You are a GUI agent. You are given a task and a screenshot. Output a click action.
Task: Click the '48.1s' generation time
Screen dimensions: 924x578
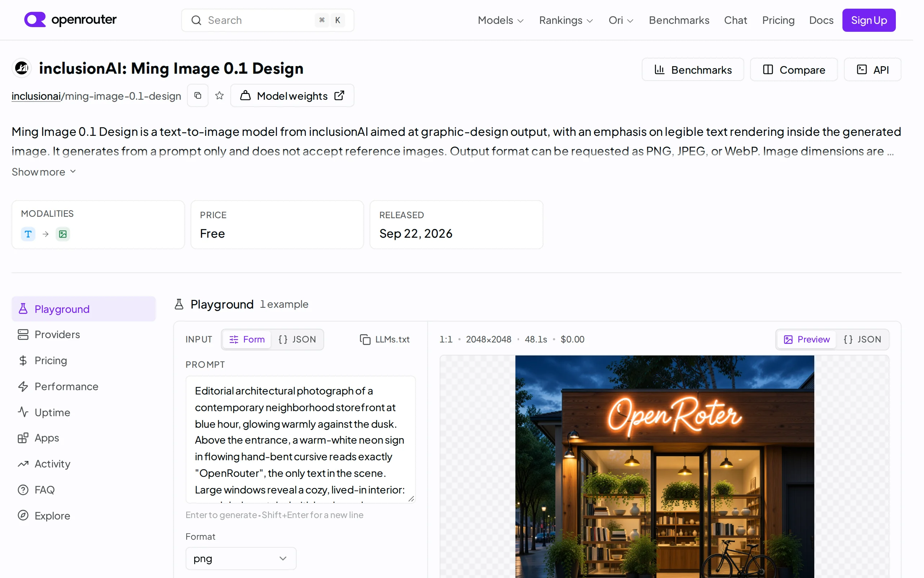tap(536, 340)
